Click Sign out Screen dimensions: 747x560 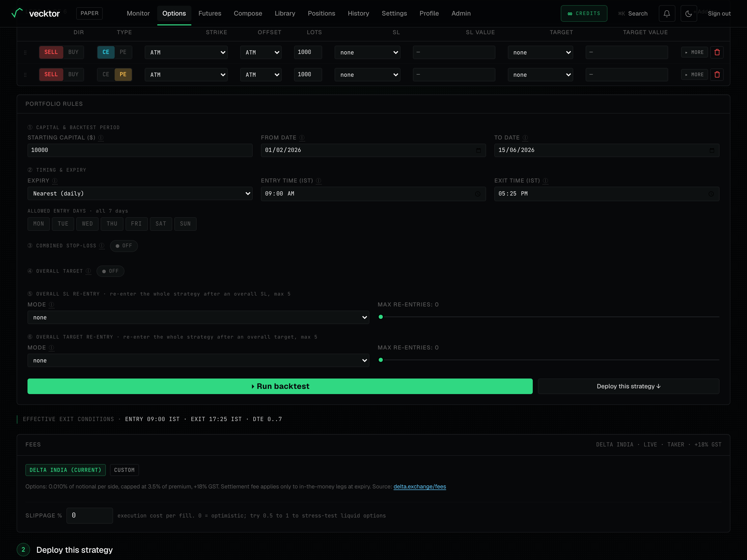pyautogui.click(x=719, y=13)
